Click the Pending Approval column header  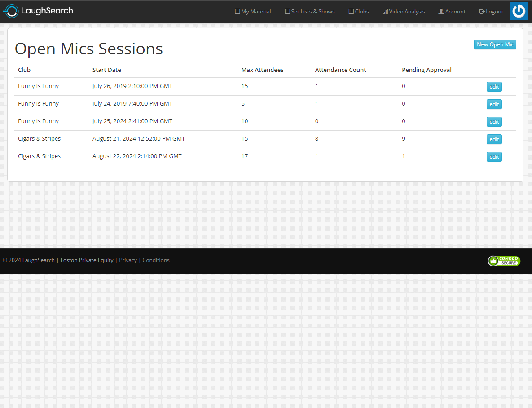[426, 70]
